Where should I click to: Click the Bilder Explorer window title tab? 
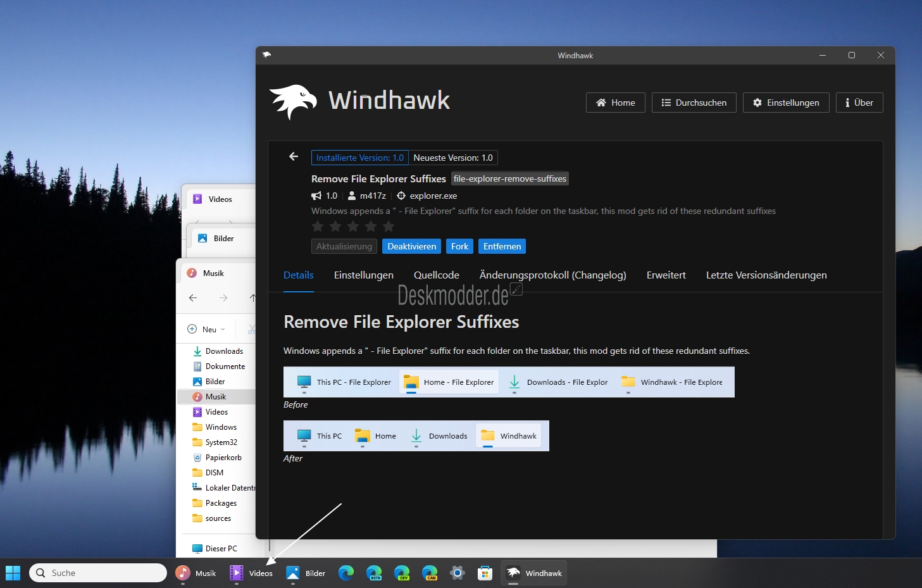pyautogui.click(x=223, y=239)
